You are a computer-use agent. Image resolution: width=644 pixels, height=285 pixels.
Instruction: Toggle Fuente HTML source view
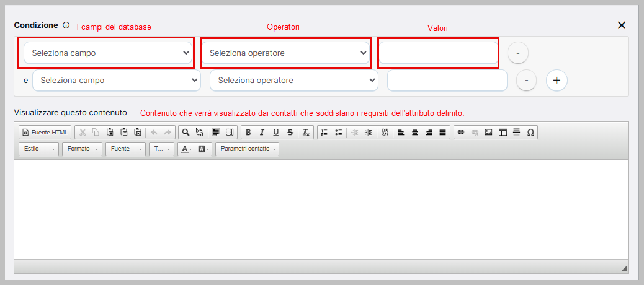(45, 133)
